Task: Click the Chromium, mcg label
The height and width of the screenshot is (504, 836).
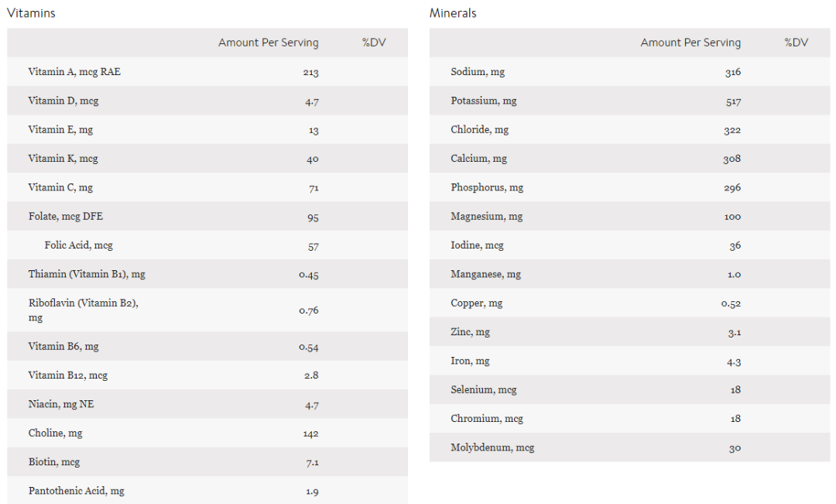Action: coord(487,419)
